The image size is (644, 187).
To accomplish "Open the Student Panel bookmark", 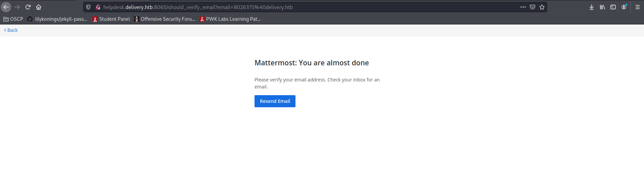I will pos(111,19).
